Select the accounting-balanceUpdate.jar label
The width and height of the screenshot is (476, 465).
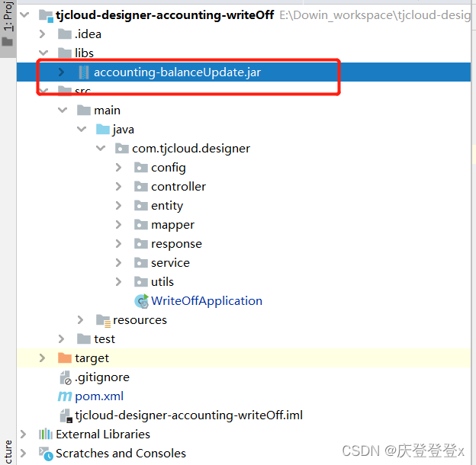tap(177, 72)
